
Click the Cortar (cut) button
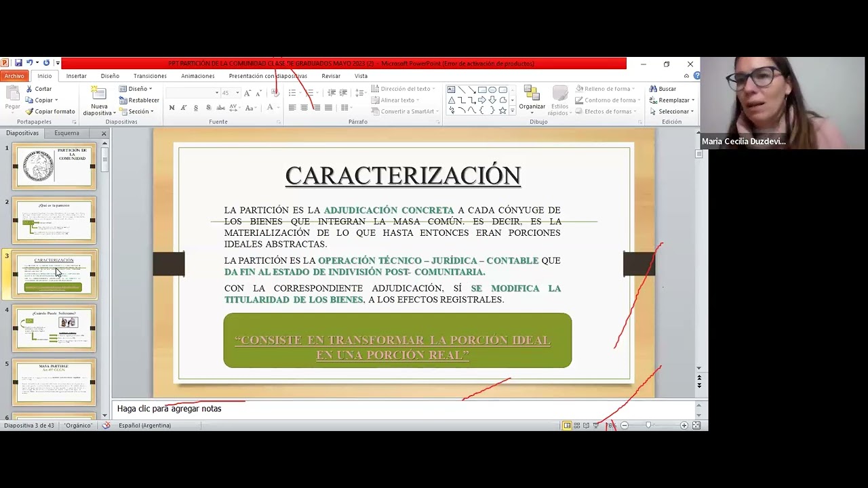point(39,89)
